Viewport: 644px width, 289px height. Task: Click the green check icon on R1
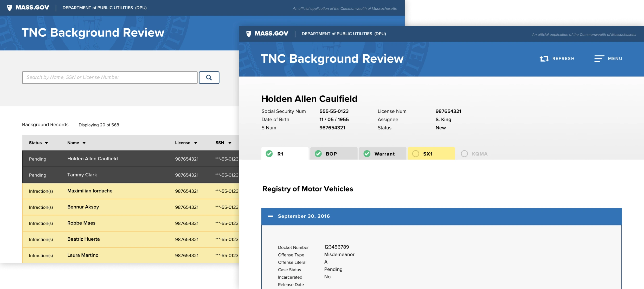pyautogui.click(x=269, y=154)
